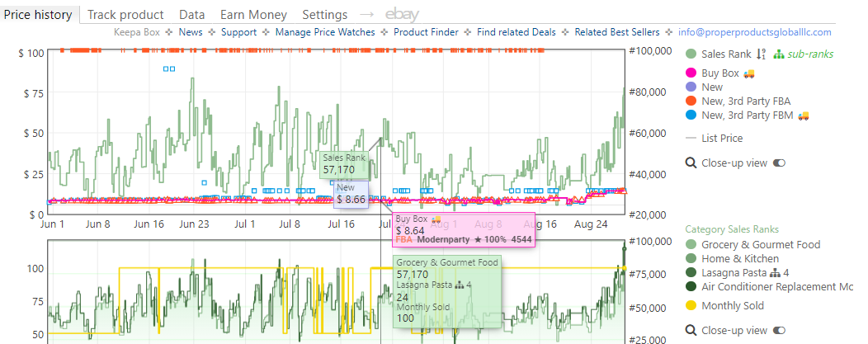Toggle List Price series via its grey line
Viewport: 868px width, 344px height.
point(691,139)
